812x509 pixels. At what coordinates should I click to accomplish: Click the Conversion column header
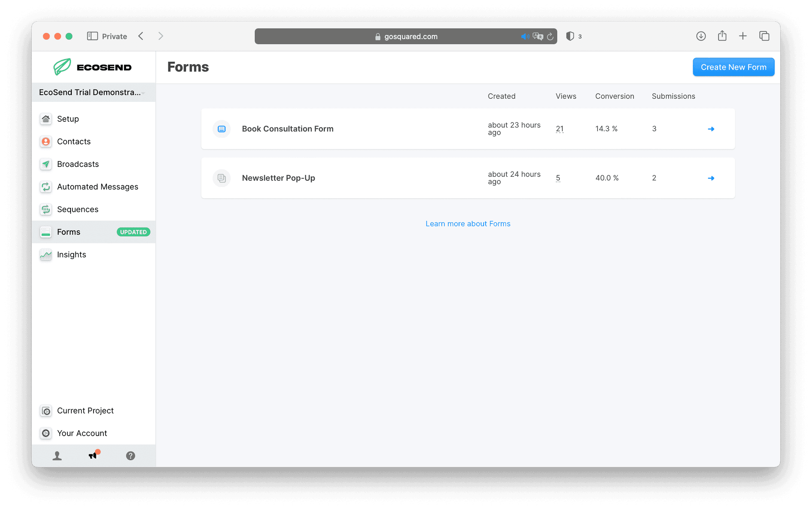pyautogui.click(x=615, y=96)
